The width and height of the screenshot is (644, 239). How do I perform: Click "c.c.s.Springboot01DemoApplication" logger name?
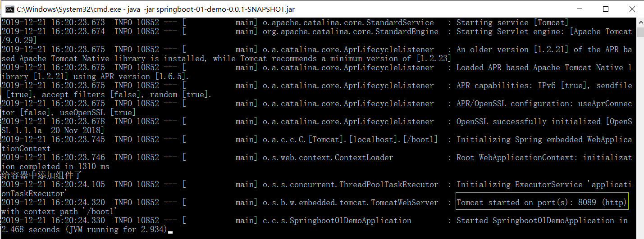click(337, 221)
